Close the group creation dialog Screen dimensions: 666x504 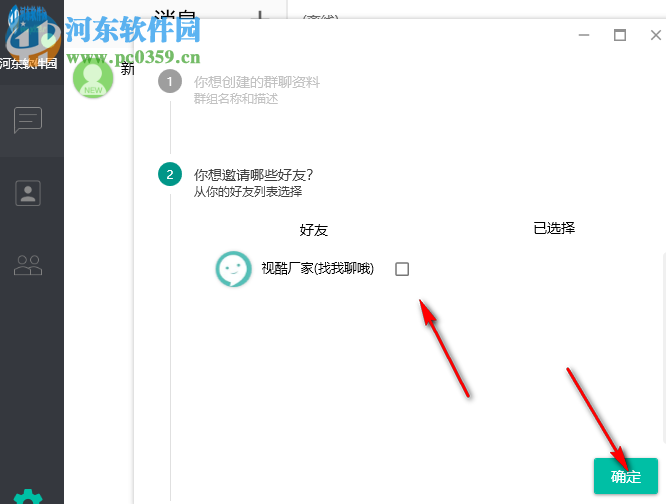point(656,35)
